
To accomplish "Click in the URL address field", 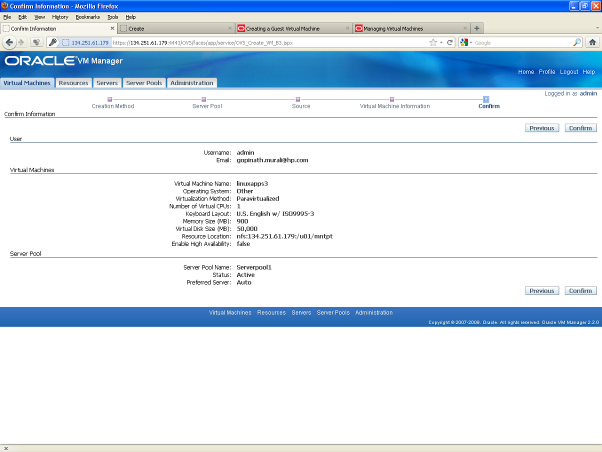I will click(269, 43).
